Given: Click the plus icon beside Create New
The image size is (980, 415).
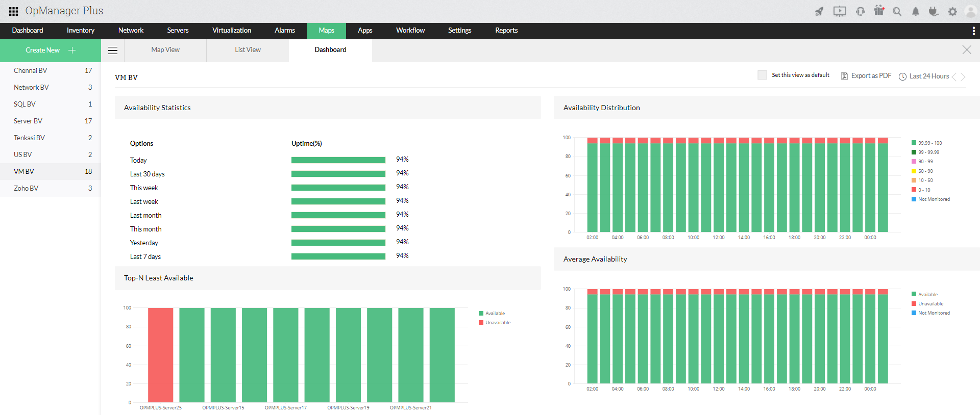Looking at the screenshot, I should pos(72,50).
